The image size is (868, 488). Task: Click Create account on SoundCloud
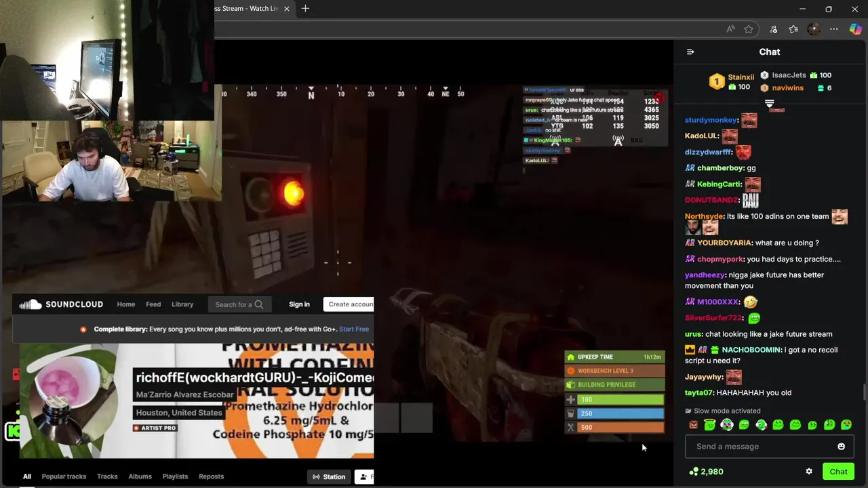(x=349, y=304)
